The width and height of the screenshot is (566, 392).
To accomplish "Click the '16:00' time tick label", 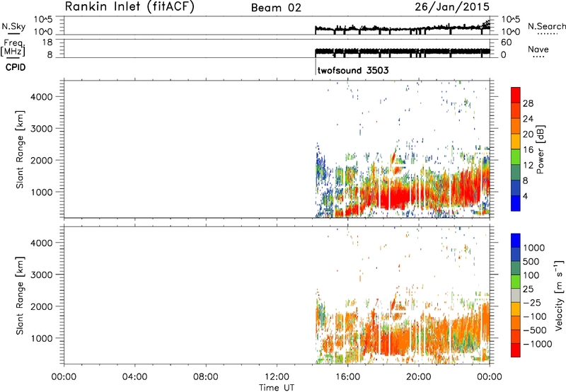I will [347, 377].
